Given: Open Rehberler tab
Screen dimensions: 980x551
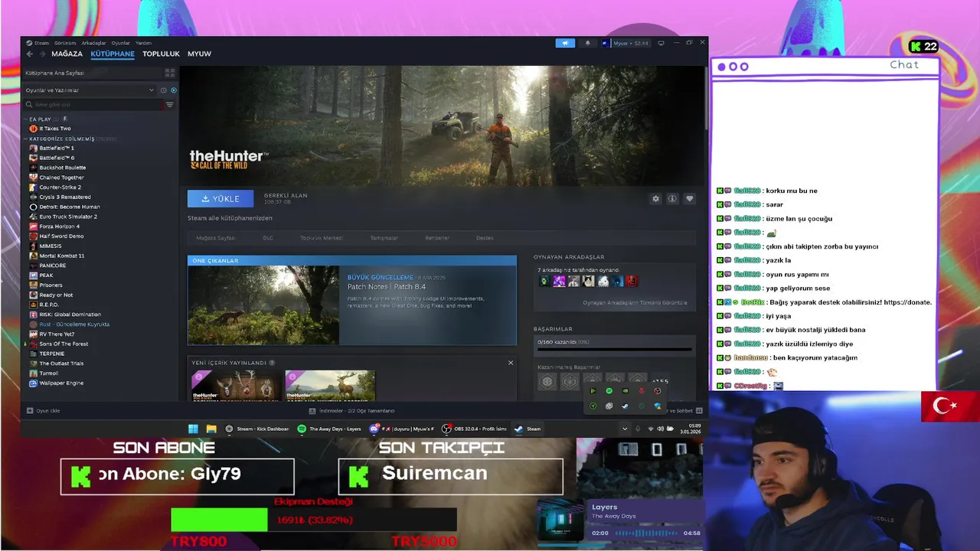Looking at the screenshot, I should [437, 238].
